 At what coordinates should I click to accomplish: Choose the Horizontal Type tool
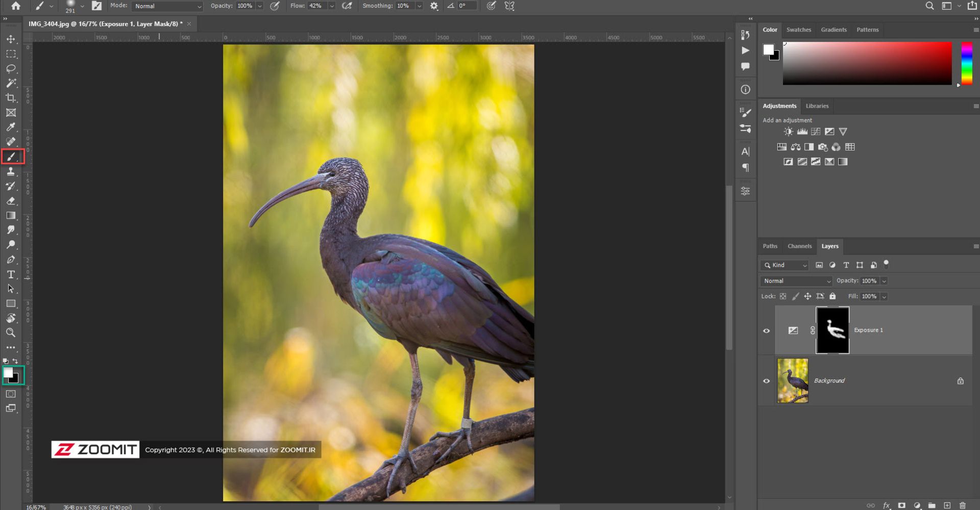point(11,274)
